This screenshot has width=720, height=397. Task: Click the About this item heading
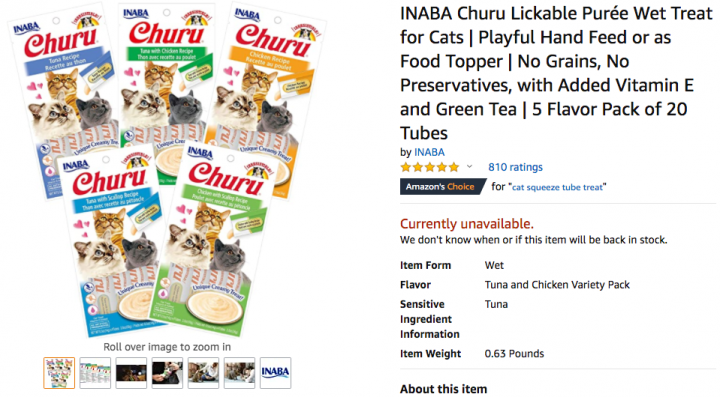[x=443, y=389]
